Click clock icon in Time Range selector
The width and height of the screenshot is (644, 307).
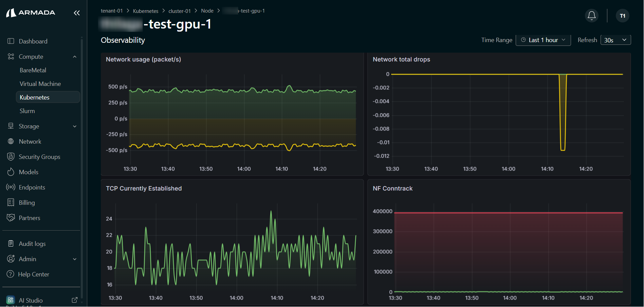[x=523, y=40]
